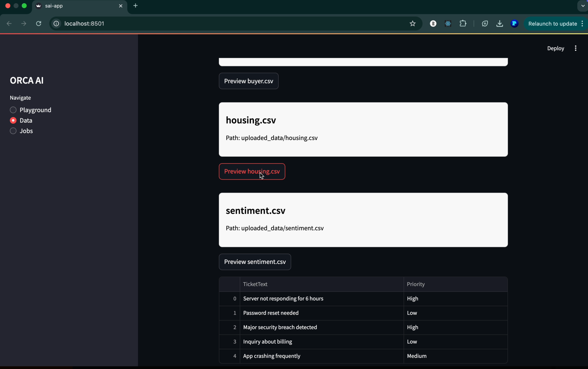Open Chrome menu beside Relaunch to update
The image size is (588, 369).
[x=582, y=24]
